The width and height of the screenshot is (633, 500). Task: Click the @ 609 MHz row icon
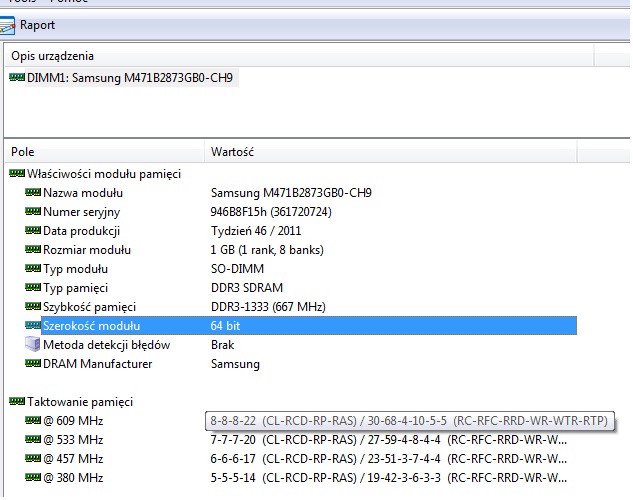tap(33, 420)
